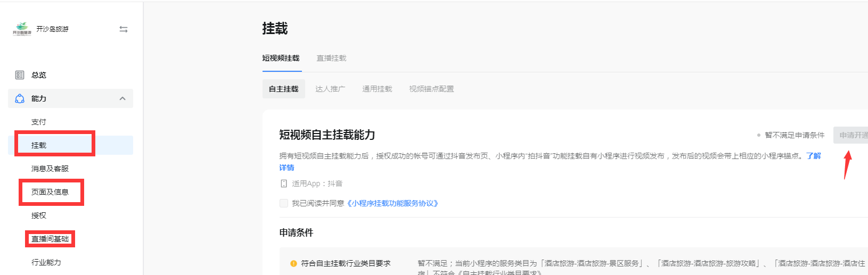The height and width of the screenshot is (275, 868).
Task: Open 行业能力 in the sidebar
Action: pos(46,262)
